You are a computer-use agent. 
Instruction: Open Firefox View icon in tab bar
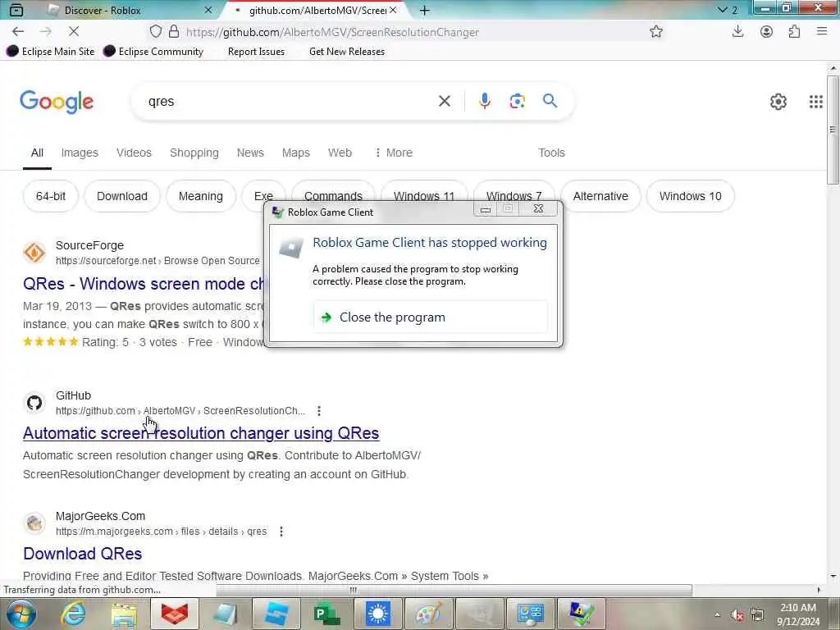click(x=16, y=10)
